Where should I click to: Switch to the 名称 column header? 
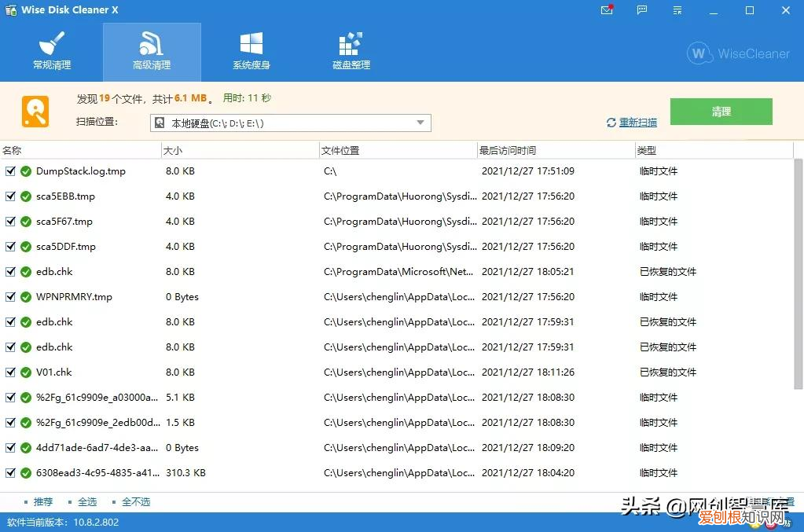click(13, 149)
